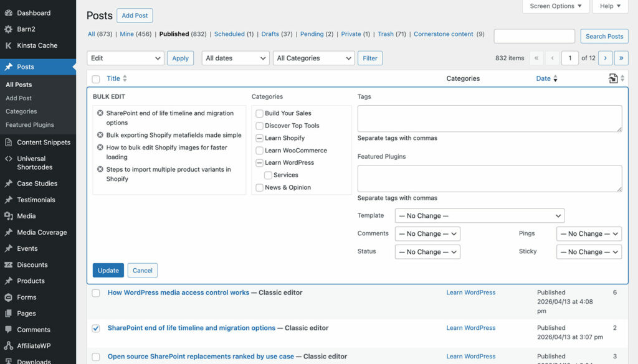Click the Dashboard gauge icon in sidebar
The width and height of the screenshot is (638, 364).
tap(9, 13)
